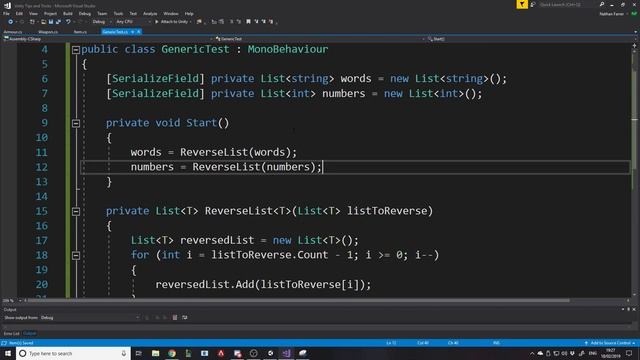Click the Quick Launch search magnifier icon
This screenshot has width=640, height=360.
602,4
